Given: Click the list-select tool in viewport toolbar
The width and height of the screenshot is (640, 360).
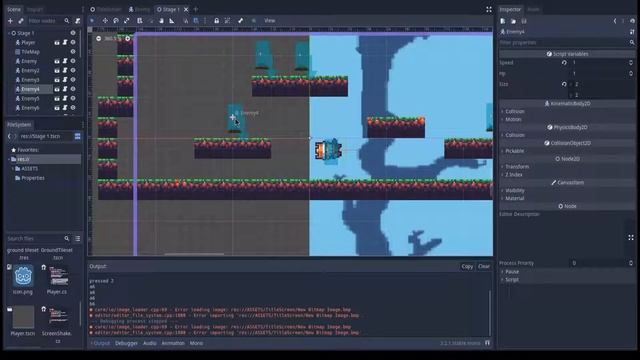Looking at the screenshot, I should coord(140,20).
